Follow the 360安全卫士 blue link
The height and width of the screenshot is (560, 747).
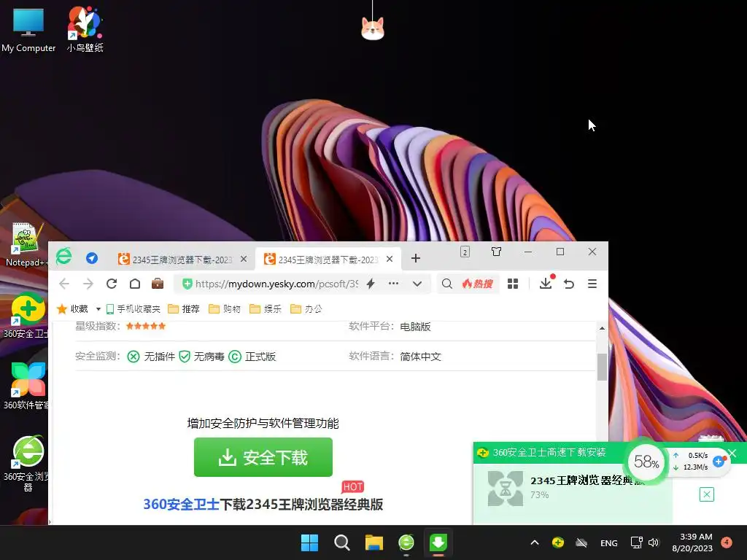click(182, 505)
